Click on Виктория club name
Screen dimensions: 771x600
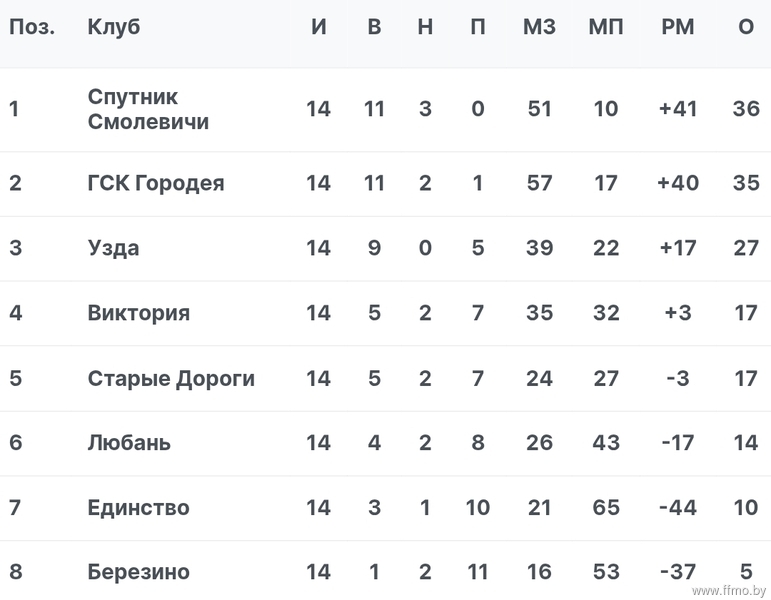pos(139,313)
